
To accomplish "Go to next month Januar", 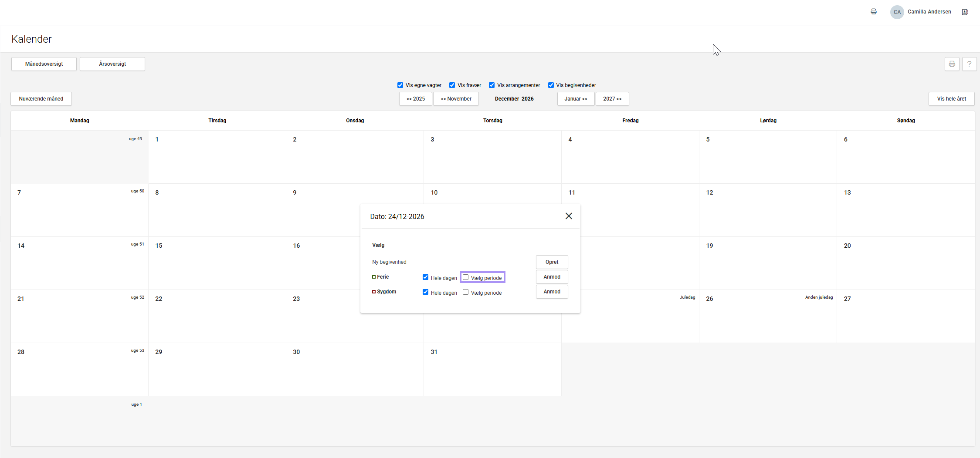I will coord(576,99).
